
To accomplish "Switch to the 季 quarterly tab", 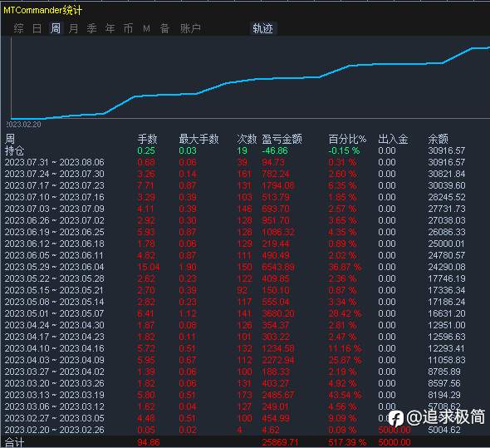I will pos(91,28).
